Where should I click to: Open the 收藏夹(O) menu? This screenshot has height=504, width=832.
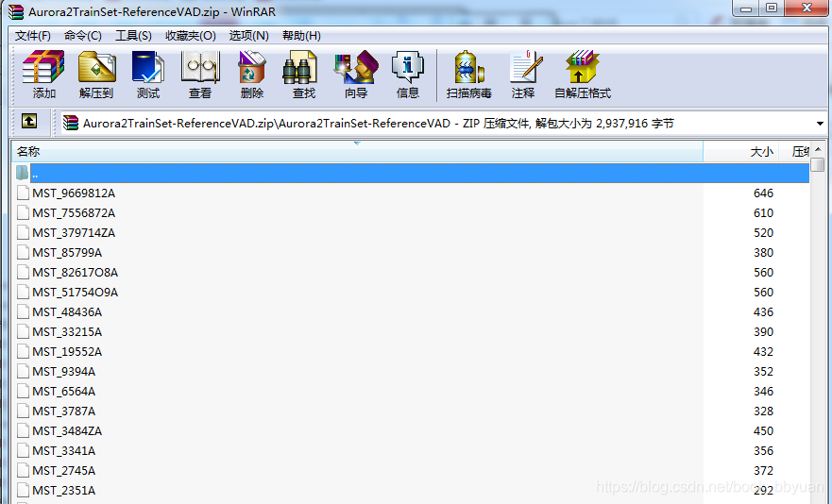[x=191, y=36]
